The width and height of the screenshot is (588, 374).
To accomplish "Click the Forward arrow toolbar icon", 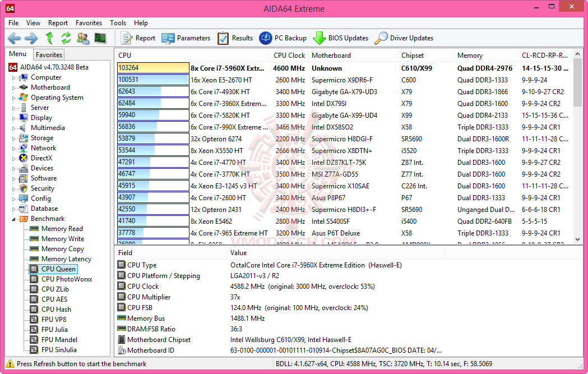I will tap(31, 38).
